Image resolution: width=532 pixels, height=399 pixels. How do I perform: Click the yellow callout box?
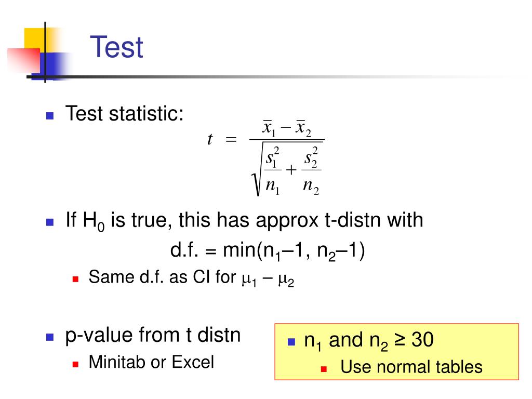tap(396, 352)
